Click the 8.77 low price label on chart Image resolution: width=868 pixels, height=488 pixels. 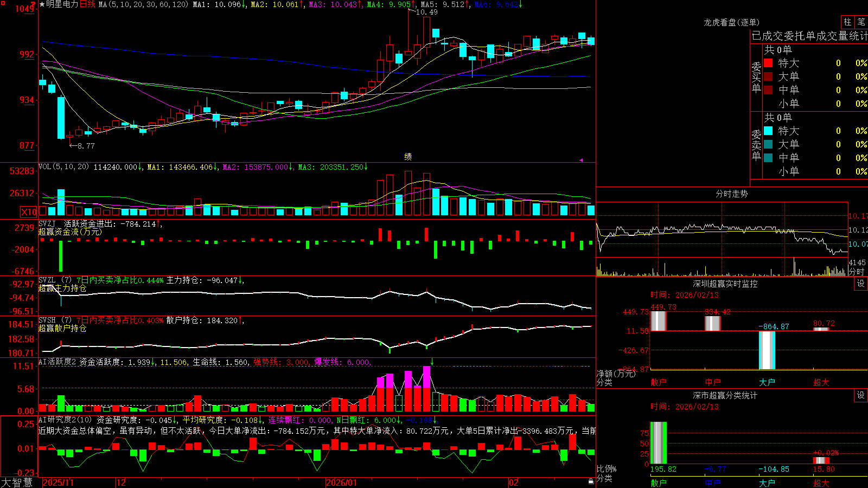point(86,146)
